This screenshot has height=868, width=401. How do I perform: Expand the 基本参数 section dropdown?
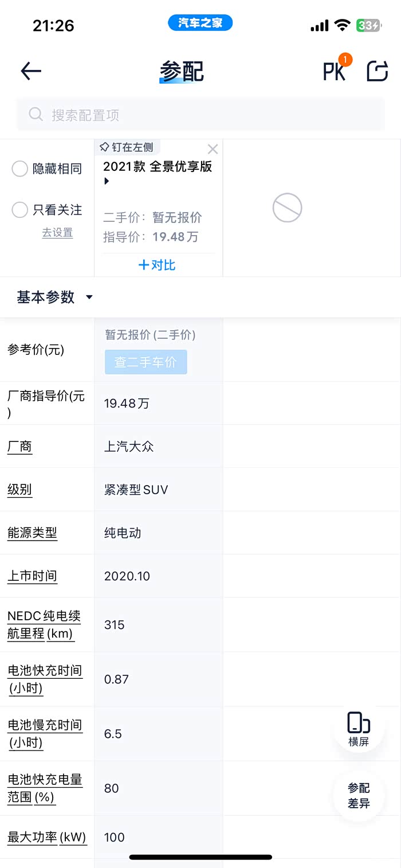point(89,297)
